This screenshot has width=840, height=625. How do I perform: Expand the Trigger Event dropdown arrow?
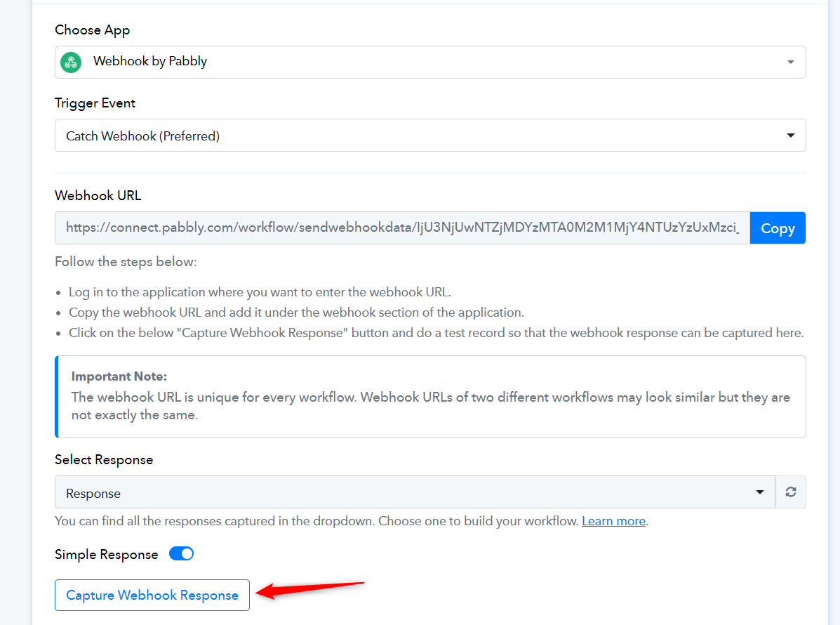(790, 135)
